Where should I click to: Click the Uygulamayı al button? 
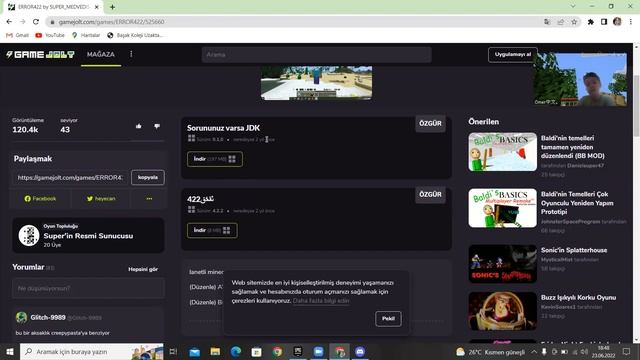tap(513, 55)
